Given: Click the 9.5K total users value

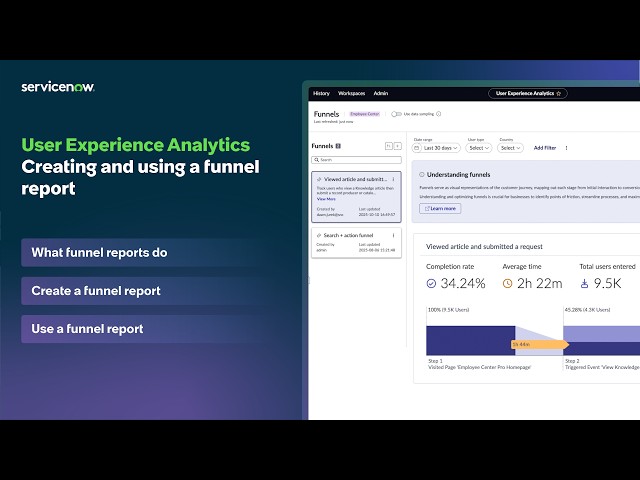Looking at the screenshot, I should pos(607,283).
